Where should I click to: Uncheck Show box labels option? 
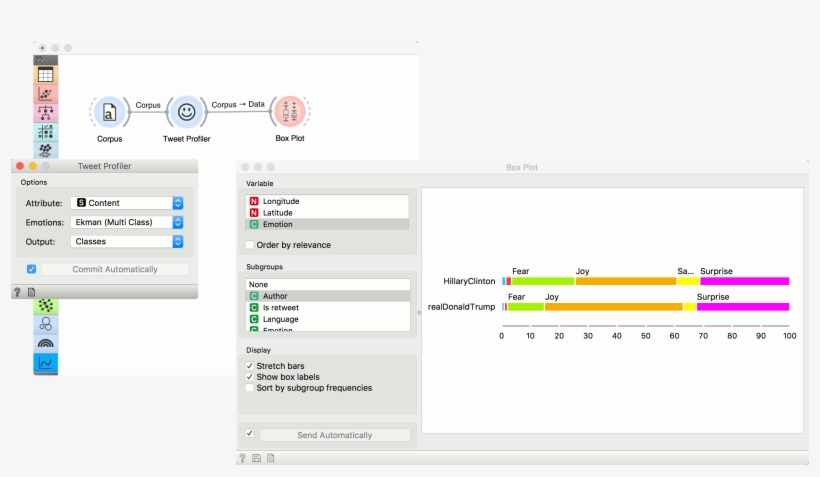pyautogui.click(x=250, y=377)
